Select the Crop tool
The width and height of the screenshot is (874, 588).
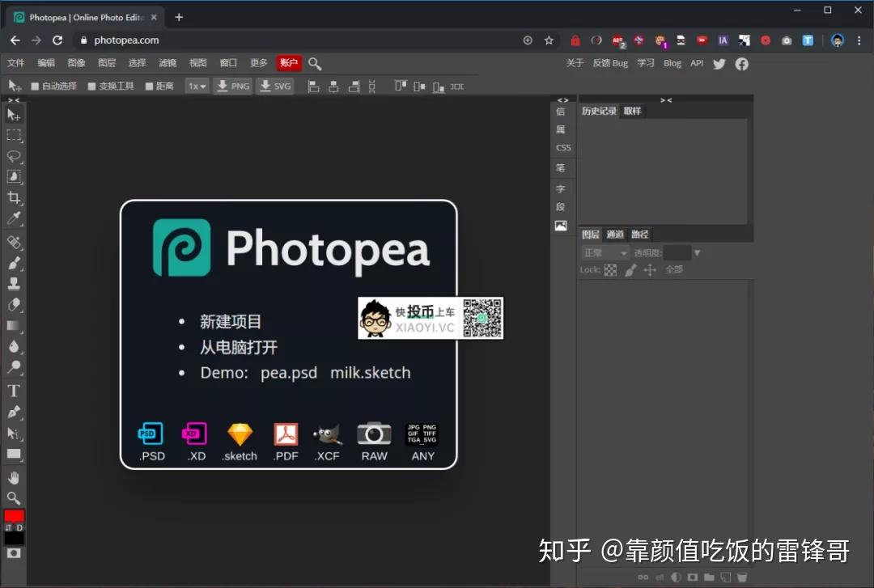coord(14,197)
